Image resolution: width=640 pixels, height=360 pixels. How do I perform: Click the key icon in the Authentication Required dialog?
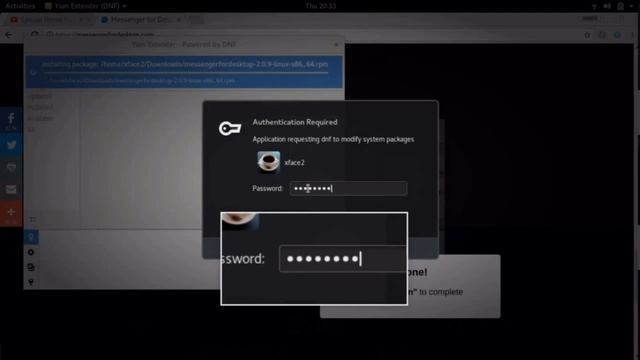pos(230,128)
